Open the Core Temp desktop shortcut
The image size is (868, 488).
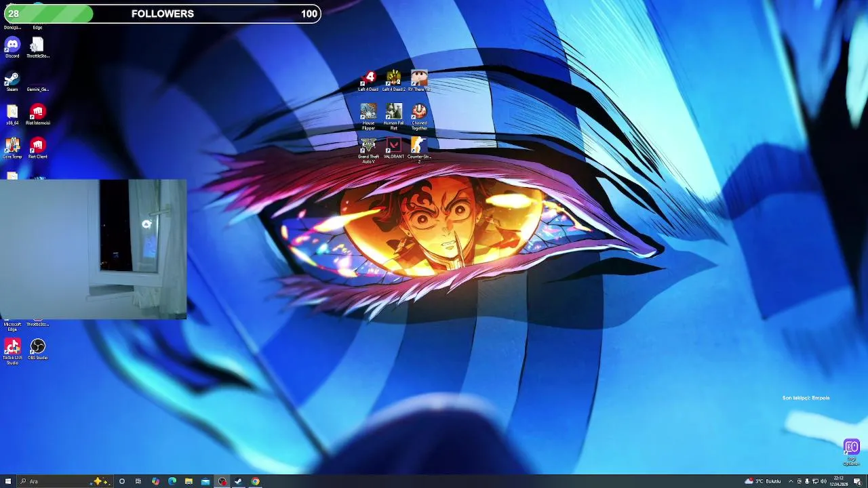[x=12, y=148]
